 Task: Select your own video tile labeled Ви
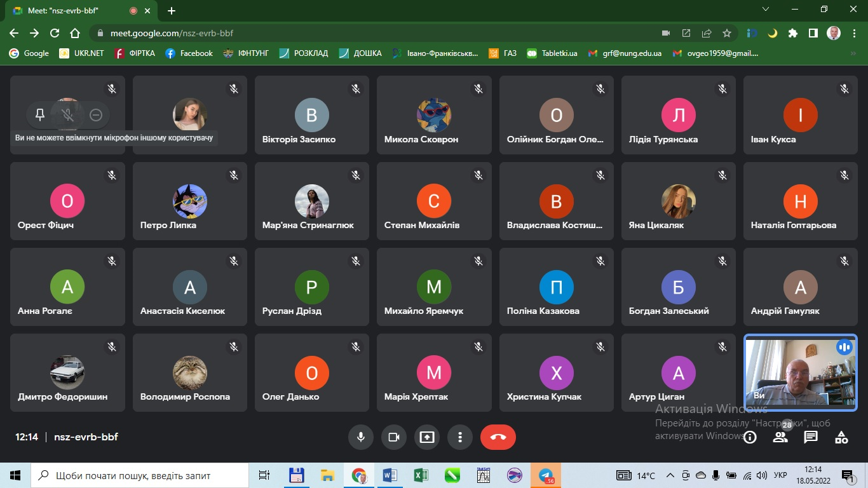800,372
